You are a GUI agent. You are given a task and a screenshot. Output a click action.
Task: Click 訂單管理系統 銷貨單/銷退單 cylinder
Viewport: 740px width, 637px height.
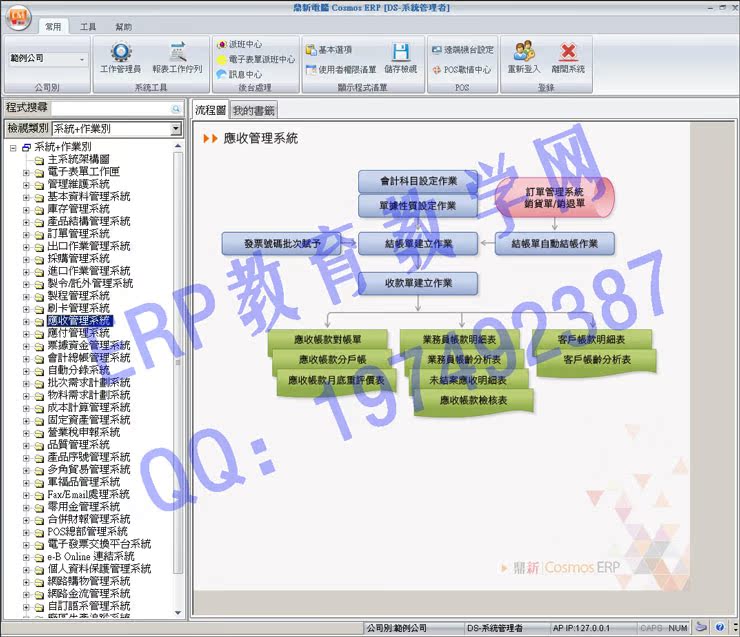click(555, 198)
